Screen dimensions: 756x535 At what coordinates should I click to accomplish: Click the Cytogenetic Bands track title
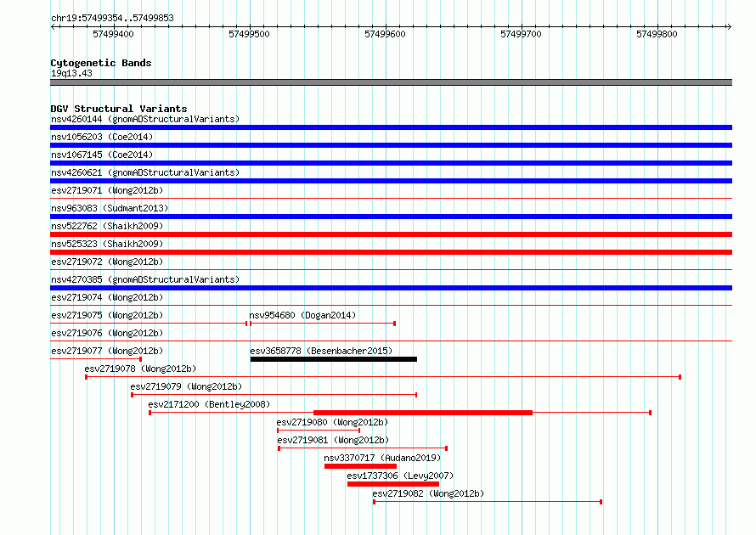coord(101,63)
